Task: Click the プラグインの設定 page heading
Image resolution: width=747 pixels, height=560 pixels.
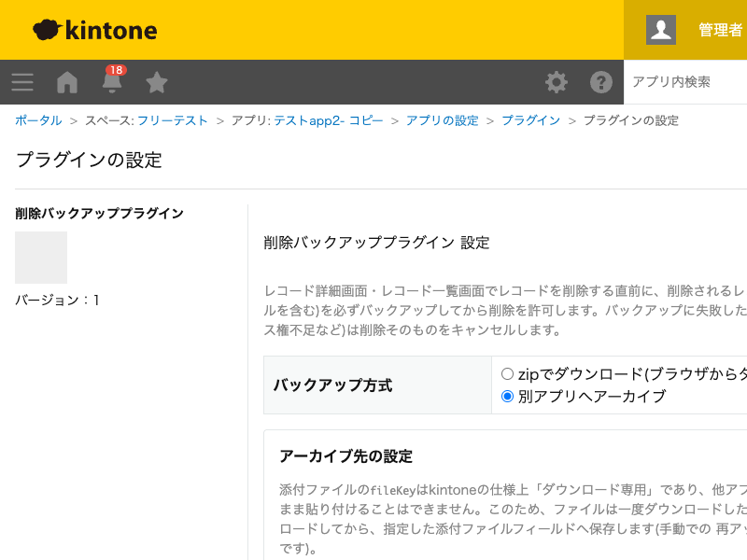Action: click(x=89, y=160)
